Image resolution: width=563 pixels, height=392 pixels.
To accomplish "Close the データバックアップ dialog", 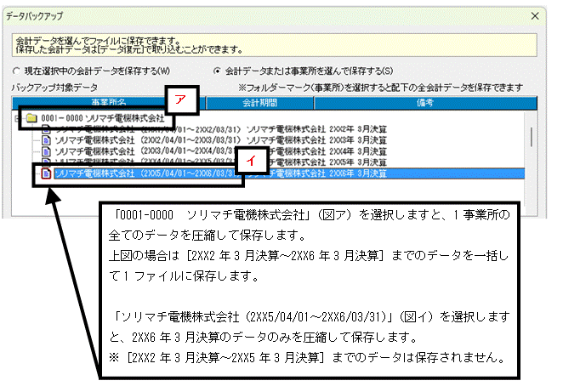I will pos(535,16).
